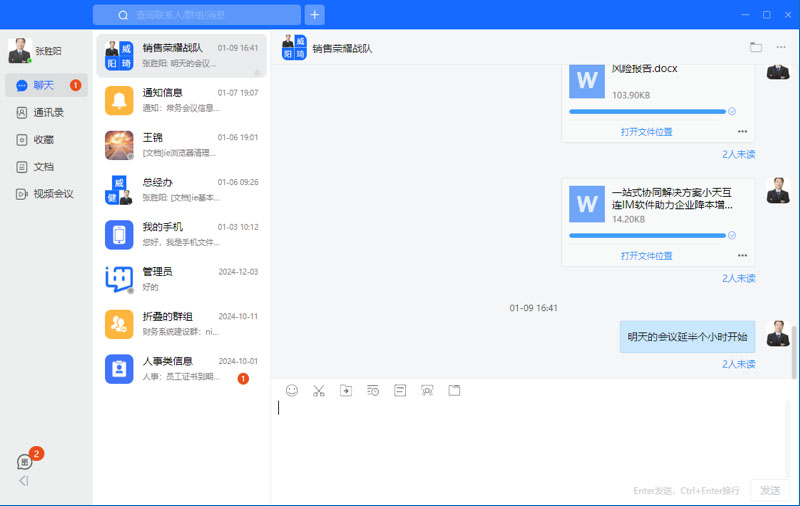Go to the 收藏 favorites section
Screen dimensions: 800x506
(x=43, y=140)
